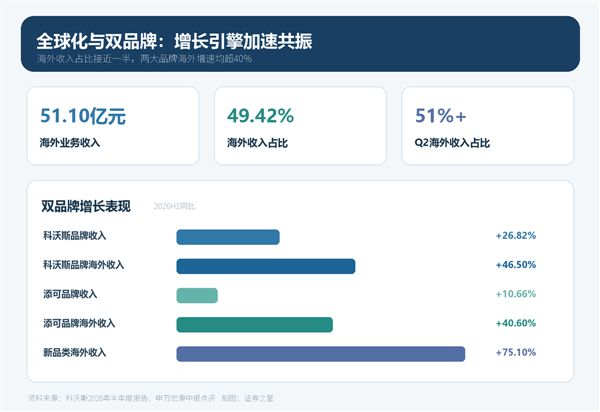Click the 海外业务收入 label
This screenshot has height=412, width=600.
pos(70,143)
